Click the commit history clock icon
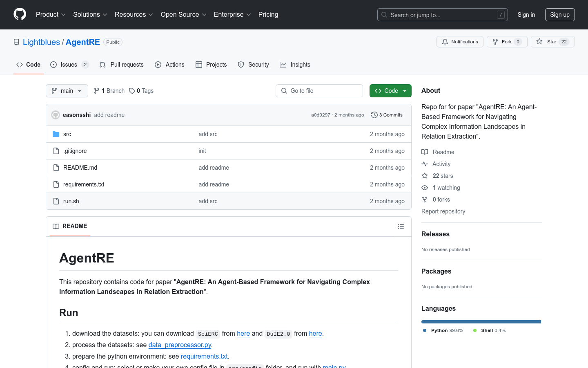 pyautogui.click(x=374, y=115)
